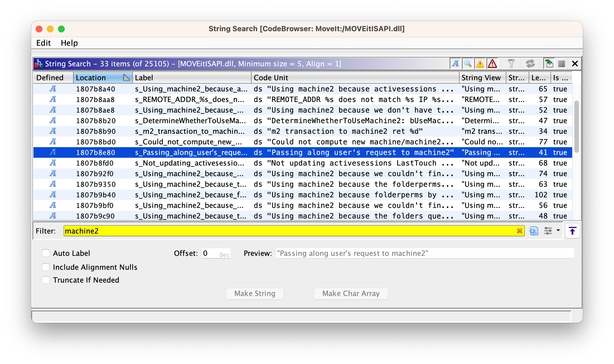Viewport: 614px width, 364px height.
Task: Sort by the Code Unit column header
Action: [x=355, y=77]
